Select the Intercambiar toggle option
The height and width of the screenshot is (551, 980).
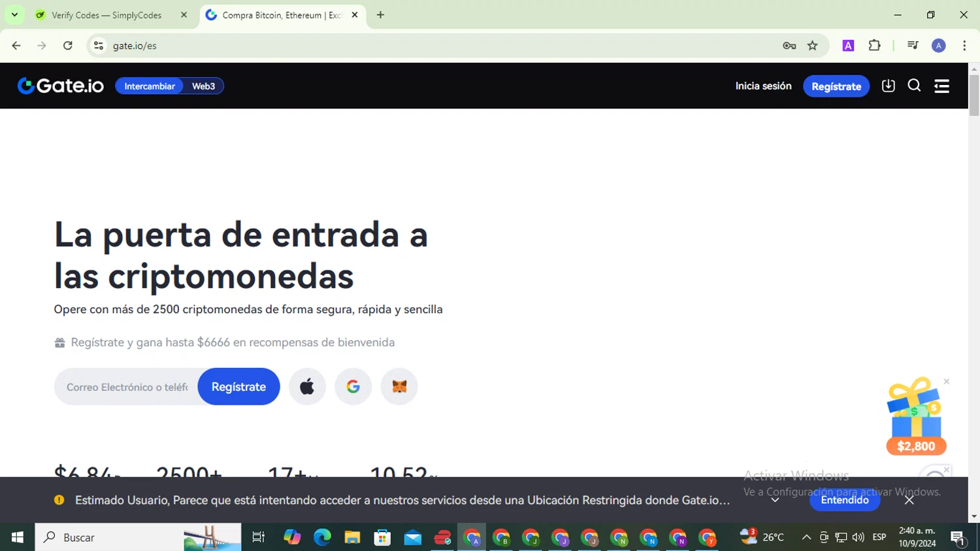point(150,86)
